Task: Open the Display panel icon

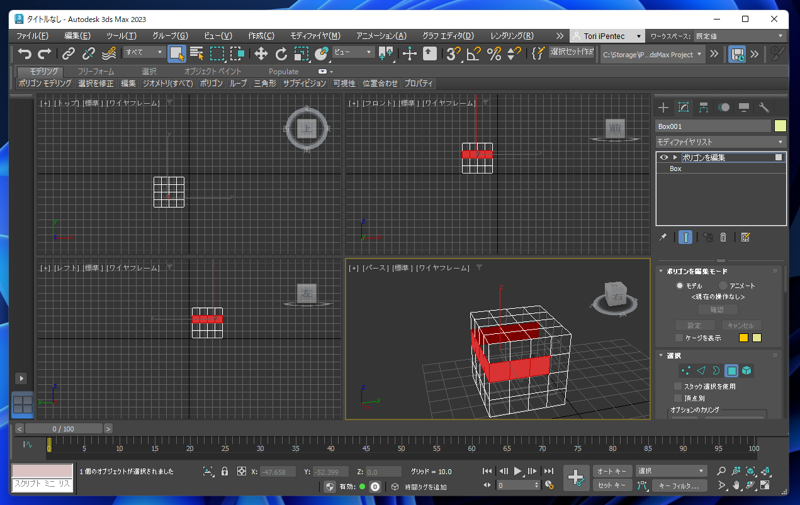Action: [x=744, y=107]
